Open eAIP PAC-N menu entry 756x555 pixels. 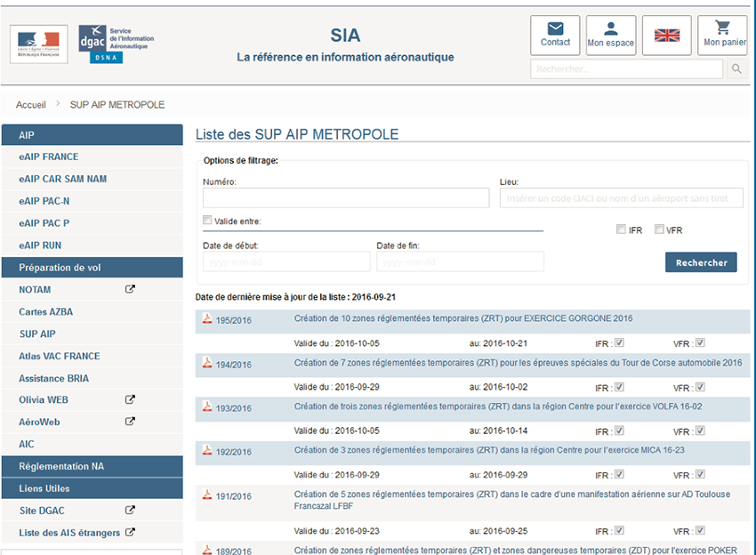[x=92, y=201]
